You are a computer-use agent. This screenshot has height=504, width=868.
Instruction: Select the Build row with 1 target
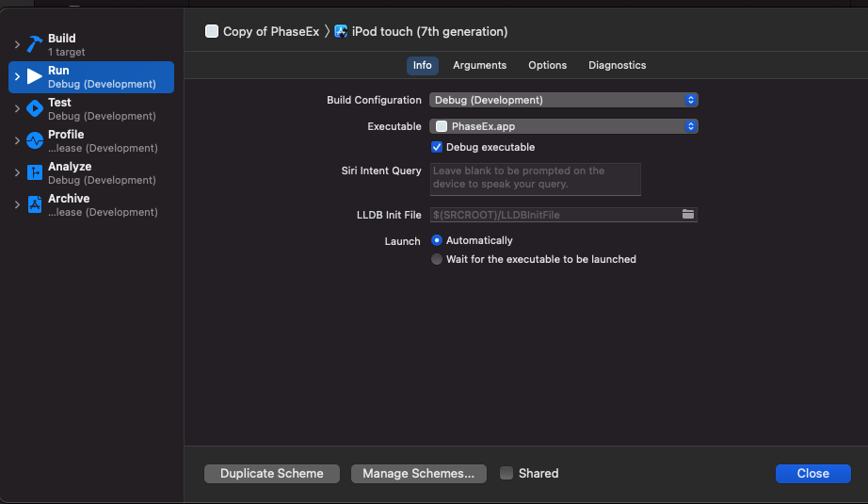91,45
